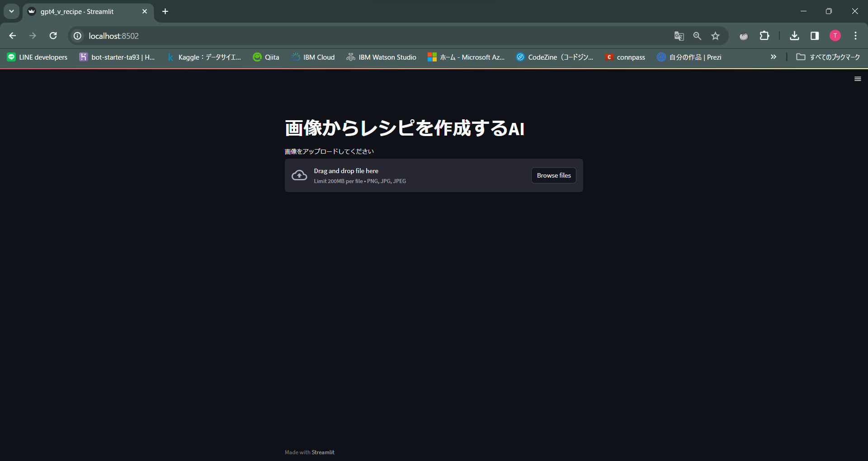
Task: Open the Prezi bookmark
Action: tap(689, 57)
